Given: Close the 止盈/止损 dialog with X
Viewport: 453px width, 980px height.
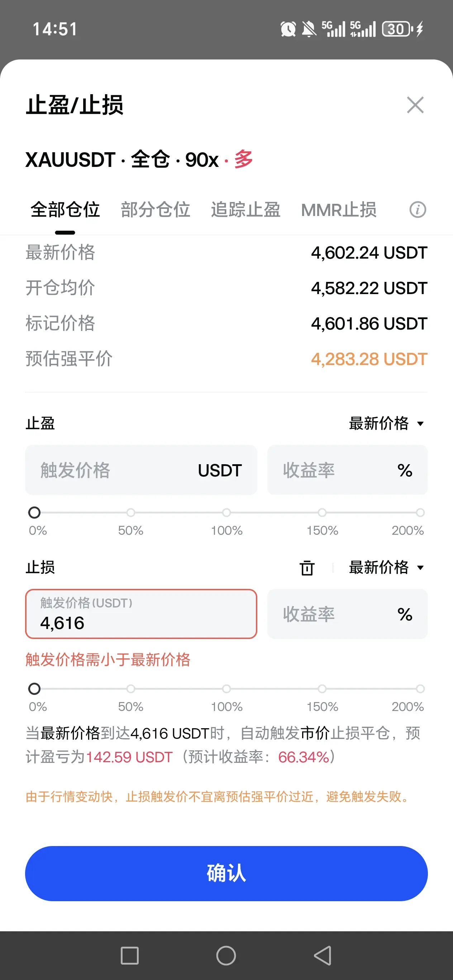Looking at the screenshot, I should (415, 105).
